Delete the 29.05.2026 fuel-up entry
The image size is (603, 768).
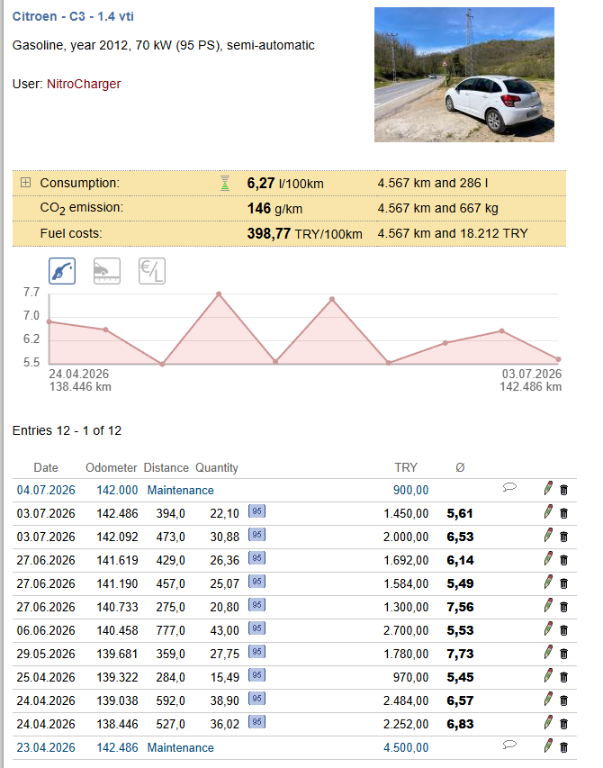point(564,653)
